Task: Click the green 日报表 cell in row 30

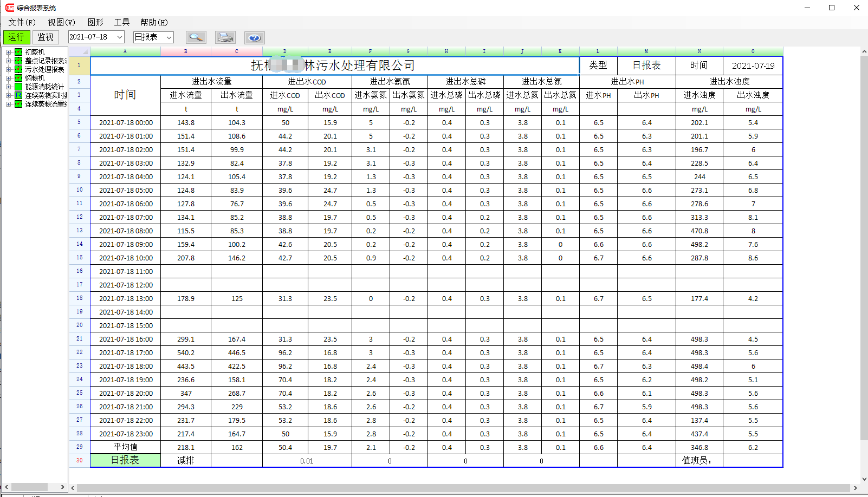Action: pyautogui.click(x=125, y=460)
